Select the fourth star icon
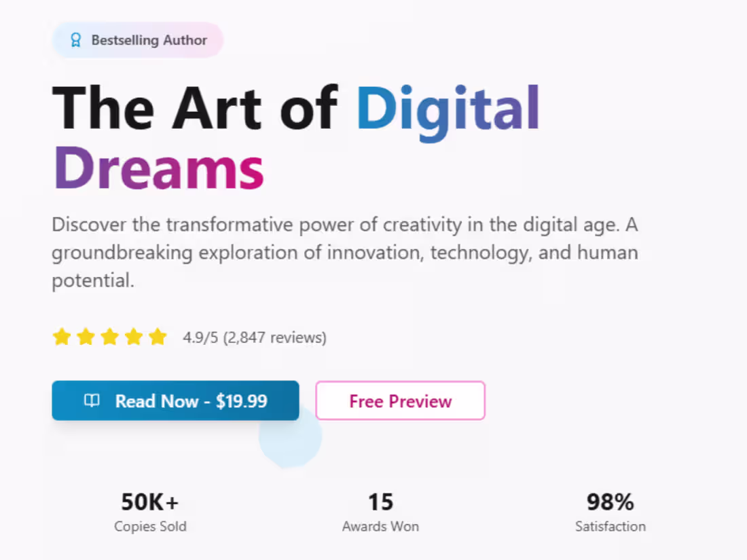Viewport: 747px width, 560px height. coord(133,336)
